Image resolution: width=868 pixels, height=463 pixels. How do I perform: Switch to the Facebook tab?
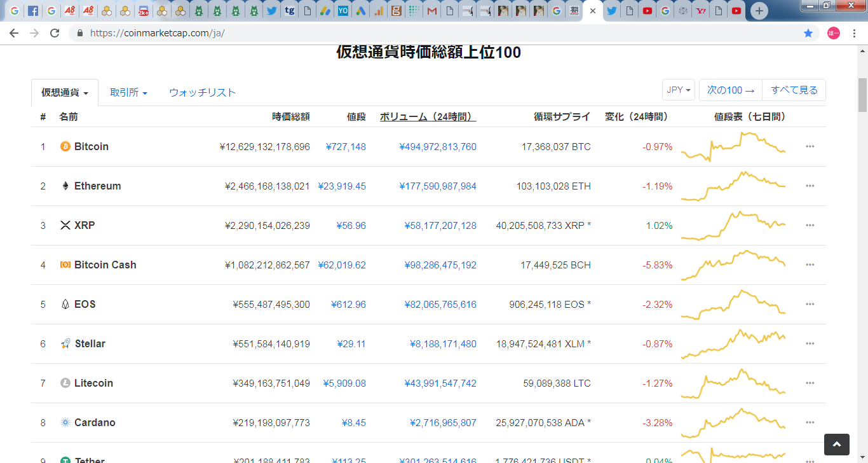pos(33,11)
